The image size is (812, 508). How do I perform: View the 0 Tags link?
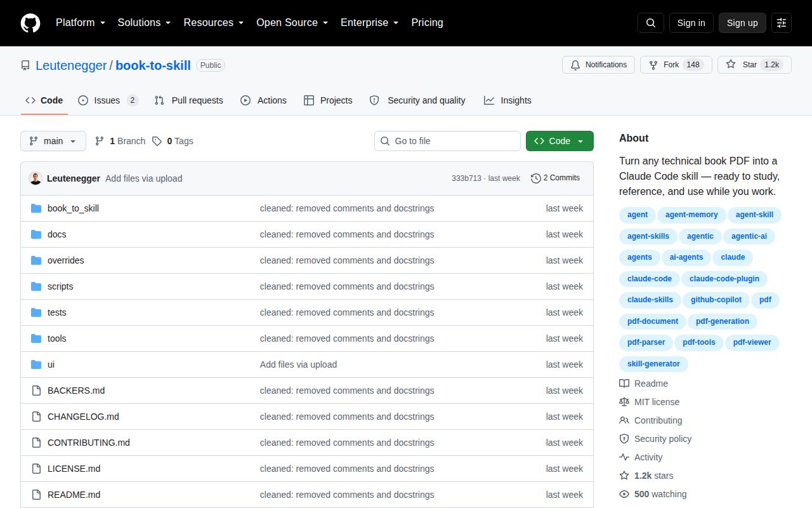click(173, 141)
